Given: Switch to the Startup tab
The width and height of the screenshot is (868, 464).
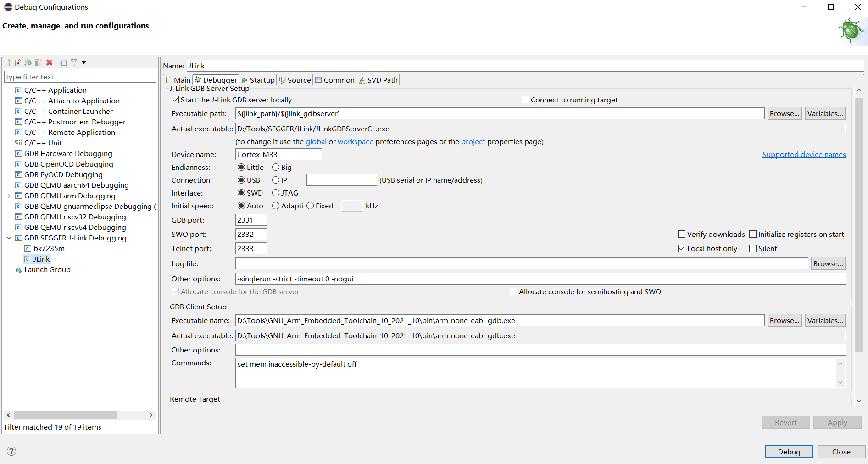Looking at the screenshot, I should tap(258, 80).
